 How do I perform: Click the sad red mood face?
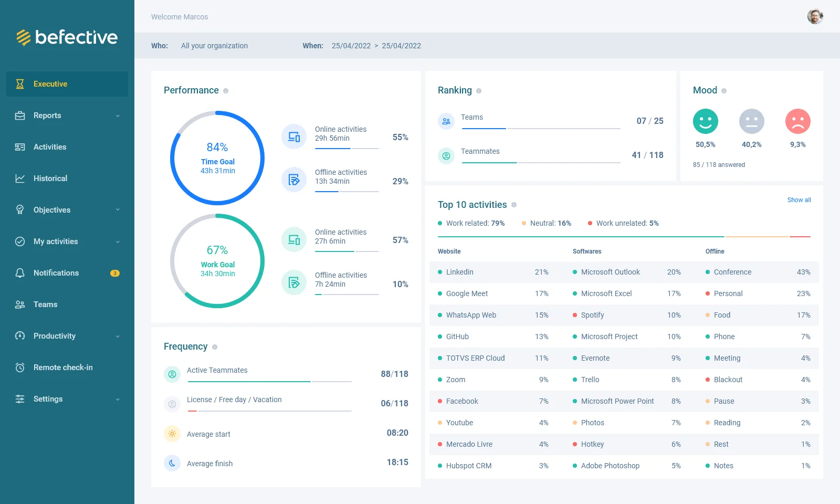797,121
